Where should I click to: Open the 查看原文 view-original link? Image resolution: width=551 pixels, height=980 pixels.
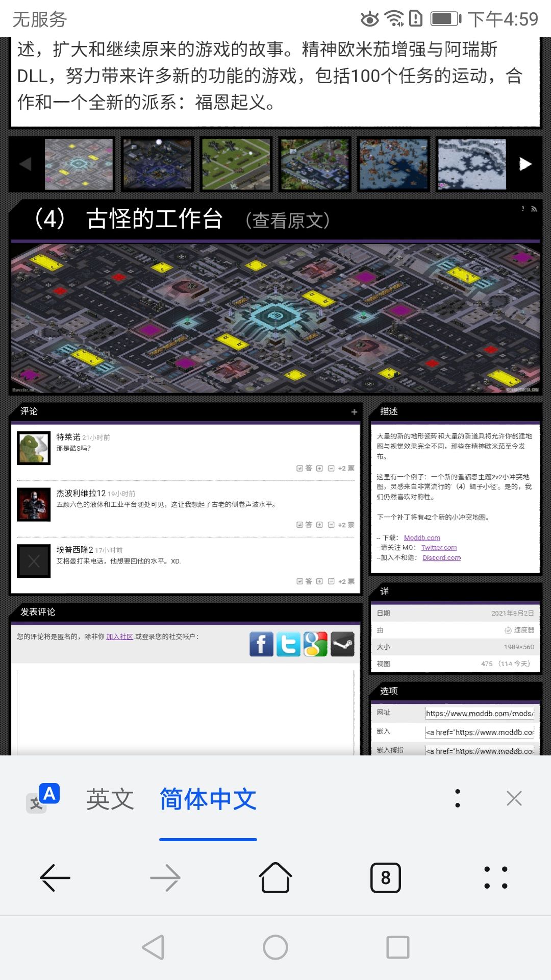point(288,220)
